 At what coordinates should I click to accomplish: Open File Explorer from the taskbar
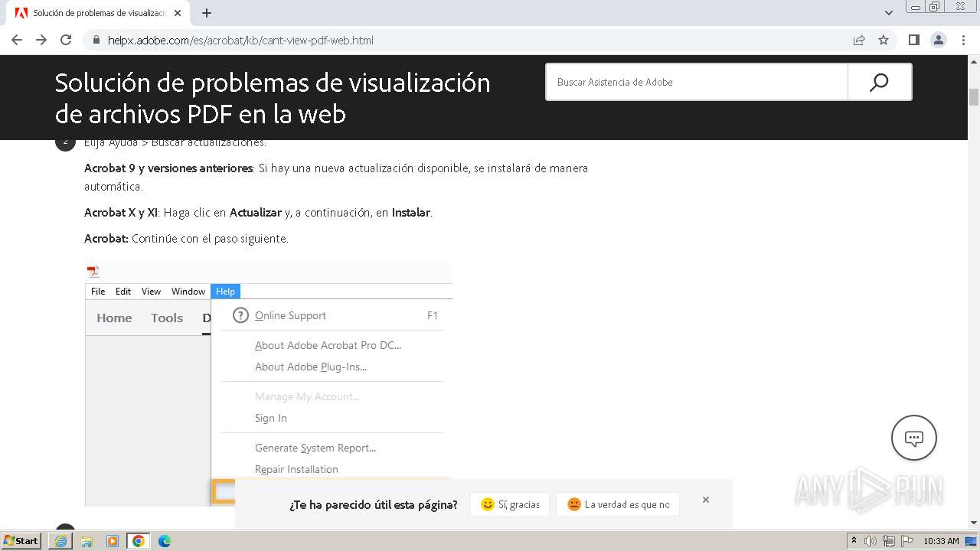(x=87, y=541)
